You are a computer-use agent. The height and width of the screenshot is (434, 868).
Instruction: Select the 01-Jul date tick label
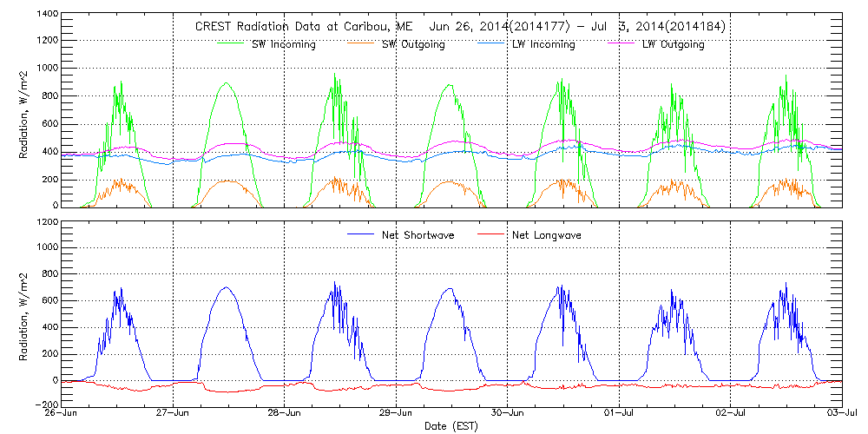(x=619, y=414)
